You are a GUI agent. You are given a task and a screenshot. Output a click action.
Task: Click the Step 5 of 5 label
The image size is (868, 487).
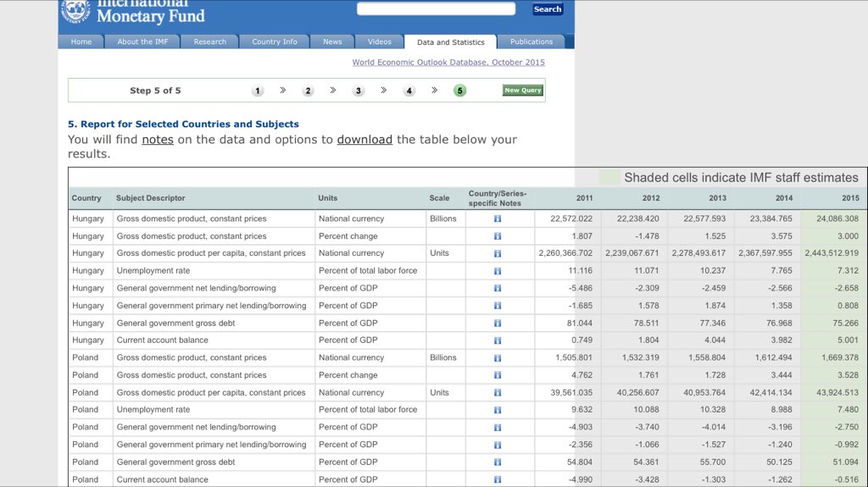coord(155,91)
